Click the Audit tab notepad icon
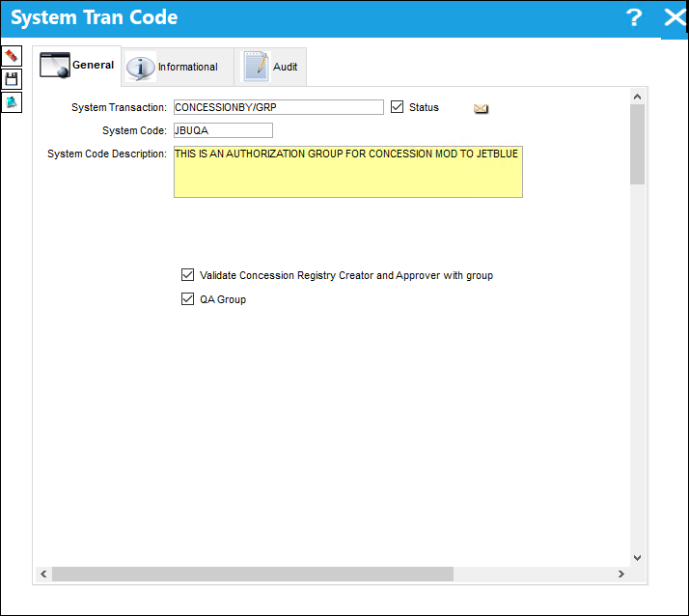The height and width of the screenshot is (616, 689). (x=256, y=67)
